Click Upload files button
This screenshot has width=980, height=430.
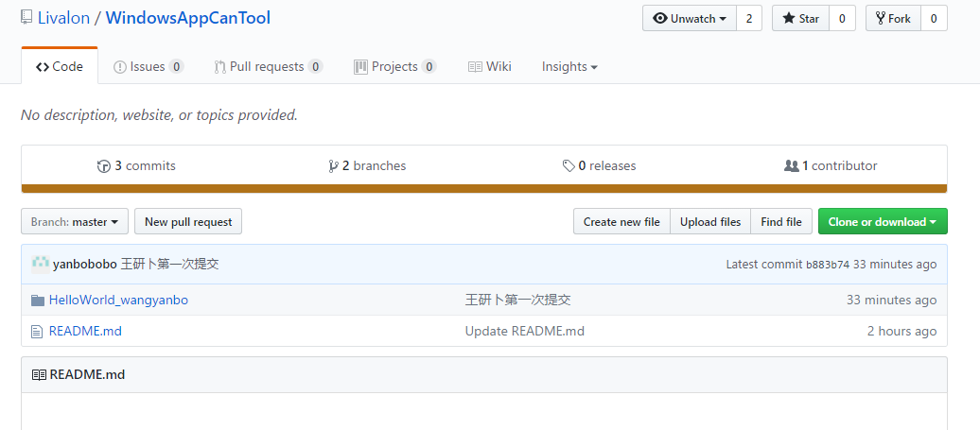coord(710,221)
